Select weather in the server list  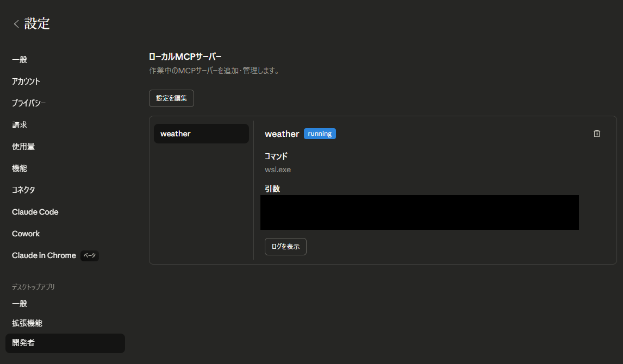pyautogui.click(x=201, y=134)
